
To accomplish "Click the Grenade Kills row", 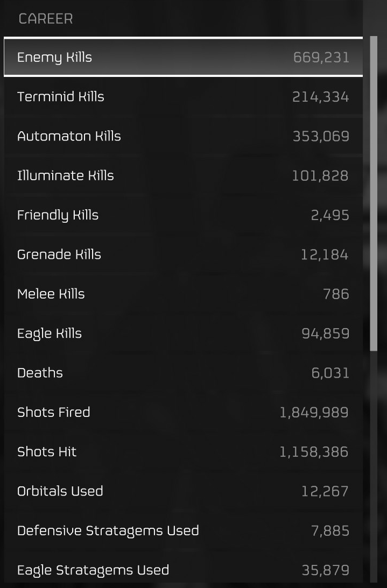I will [x=183, y=254].
